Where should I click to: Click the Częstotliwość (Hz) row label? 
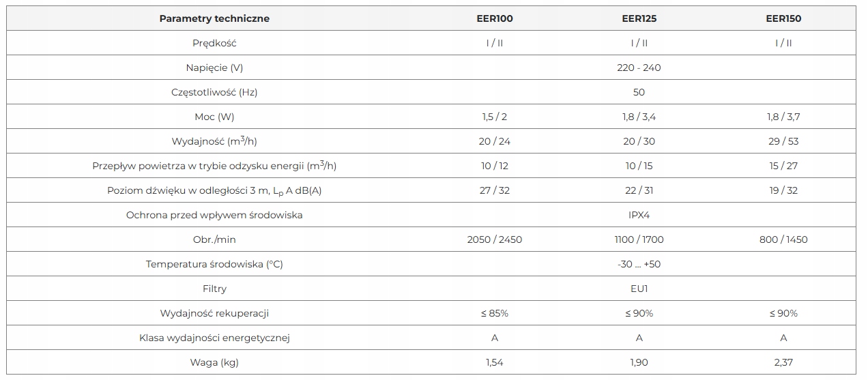[214, 92]
